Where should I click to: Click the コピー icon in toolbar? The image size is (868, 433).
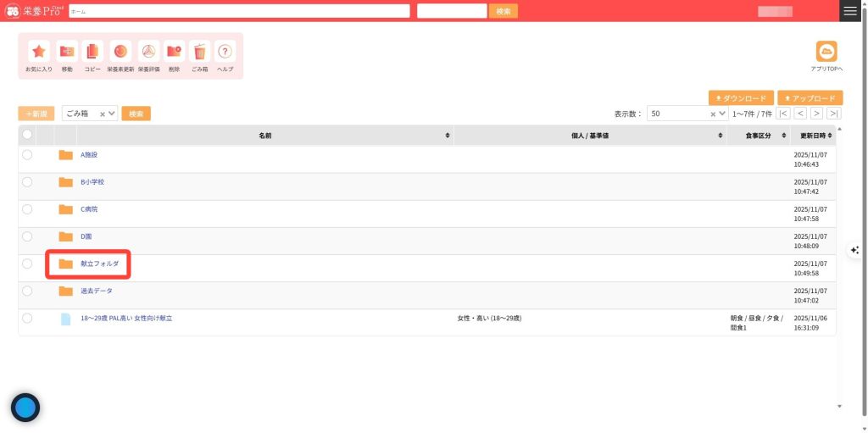[92, 52]
